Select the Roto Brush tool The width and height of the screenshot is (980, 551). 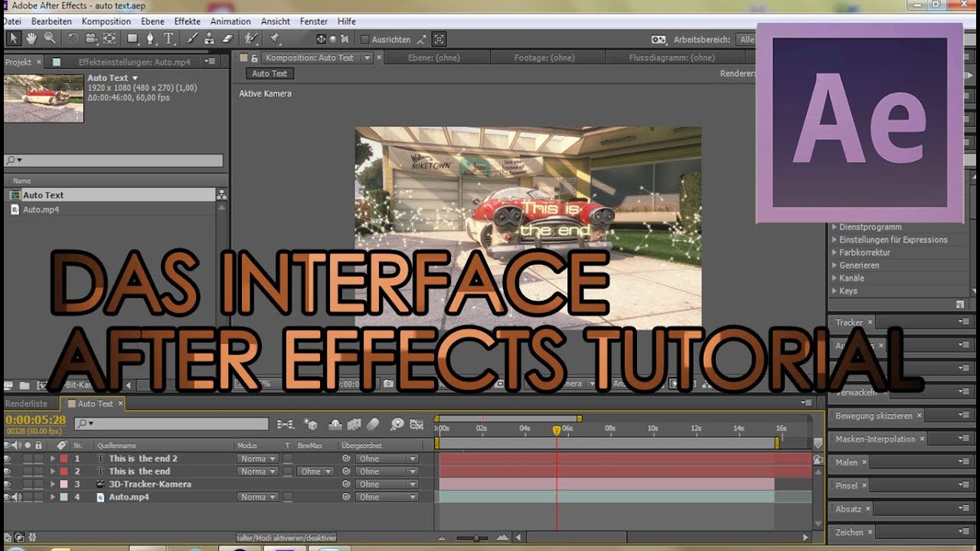pyautogui.click(x=251, y=38)
